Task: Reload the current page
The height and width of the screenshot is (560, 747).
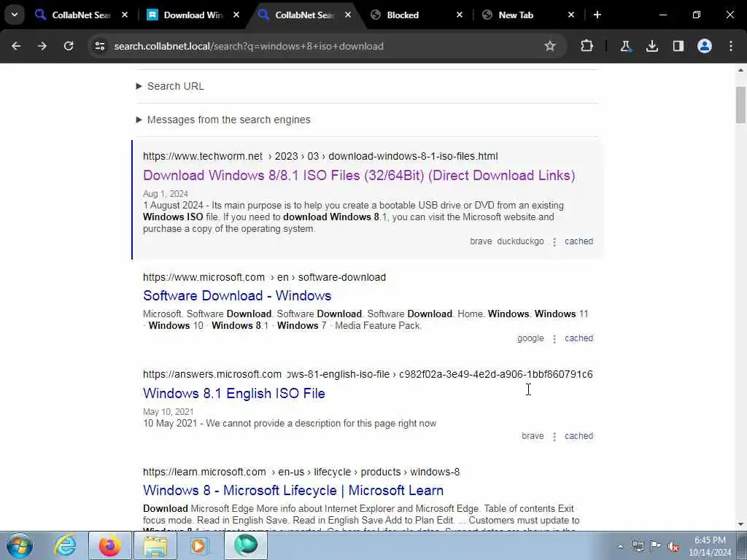Action: pos(69,46)
